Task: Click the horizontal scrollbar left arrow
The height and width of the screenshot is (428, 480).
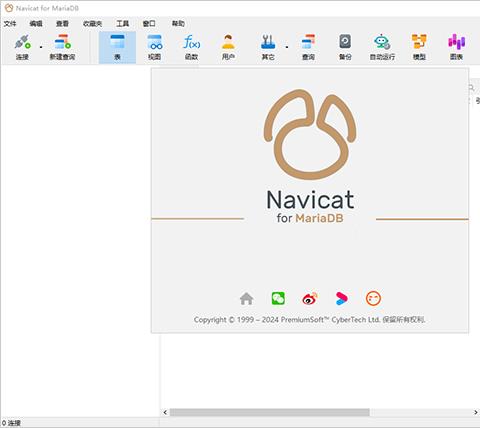Action: pos(165,412)
